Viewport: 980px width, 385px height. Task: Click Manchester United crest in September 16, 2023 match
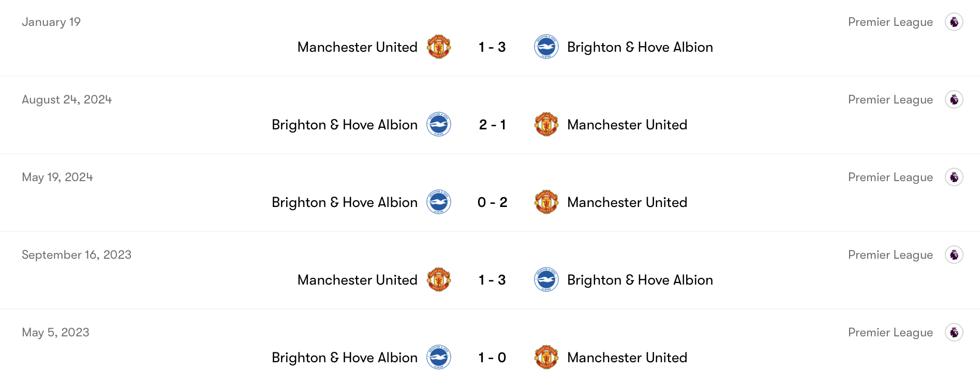point(439,280)
